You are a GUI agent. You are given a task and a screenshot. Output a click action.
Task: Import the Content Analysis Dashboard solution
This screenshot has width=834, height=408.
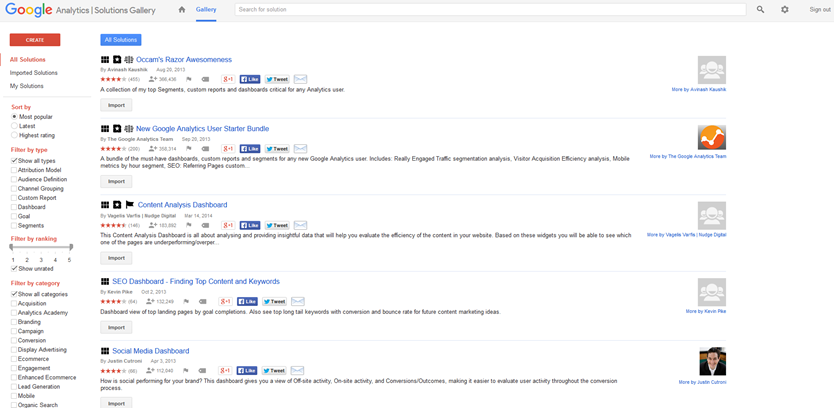(116, 258)
